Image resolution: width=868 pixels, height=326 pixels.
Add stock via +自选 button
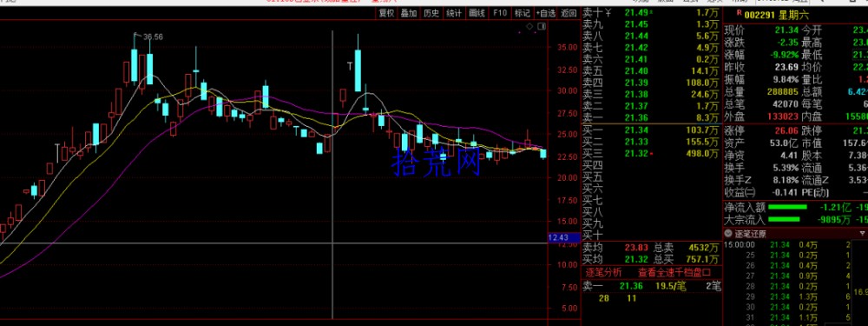point(546,13)
